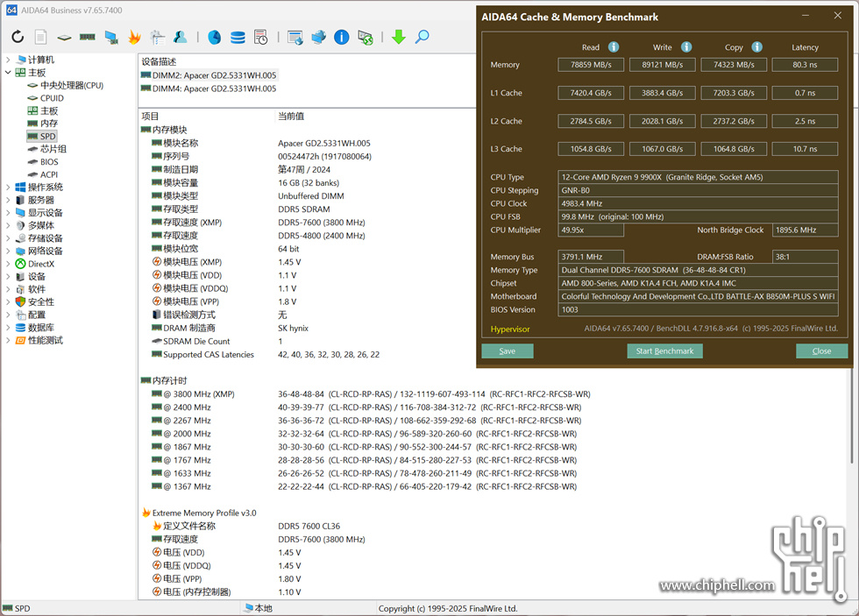Click the Memory Read result field
This screenshot has width=859, height=616.
coord(591,65)
